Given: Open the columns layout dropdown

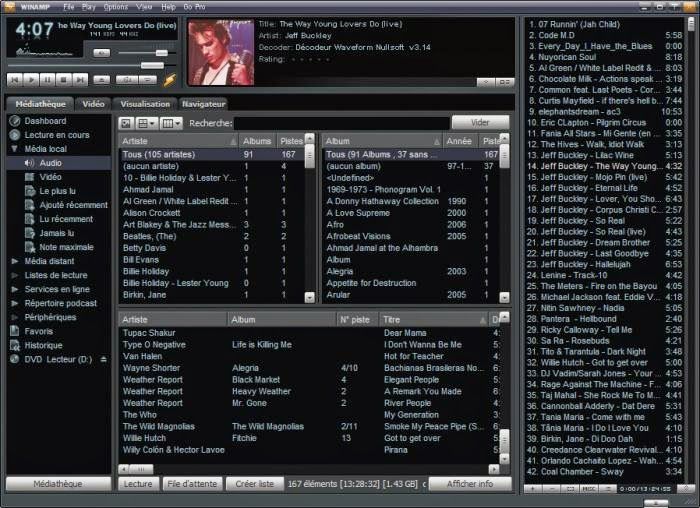Looking at the screenshot, I should [171, 123].
